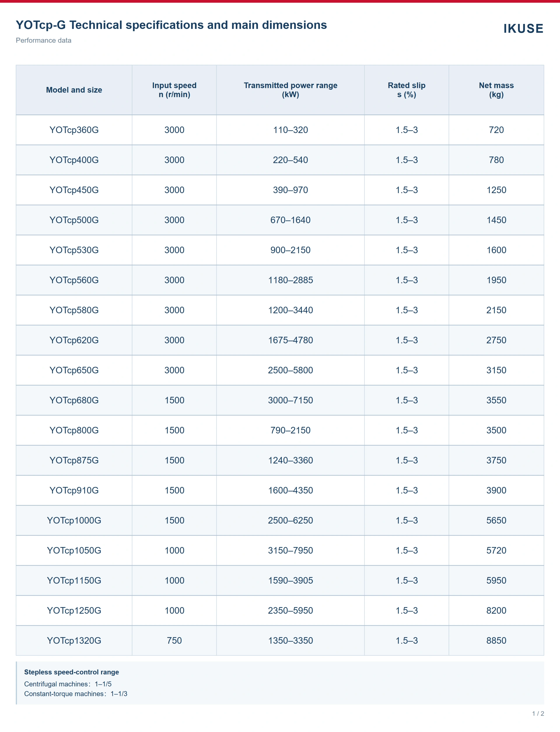Click the Transmitted power range header
The image size is (560, 732).
pyautogui.click(x=290, y=90)
